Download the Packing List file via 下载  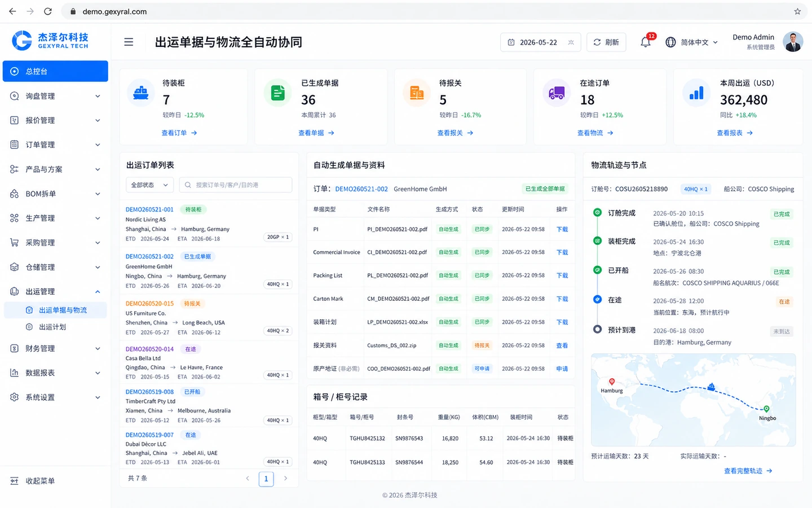[x=562, y=275]
